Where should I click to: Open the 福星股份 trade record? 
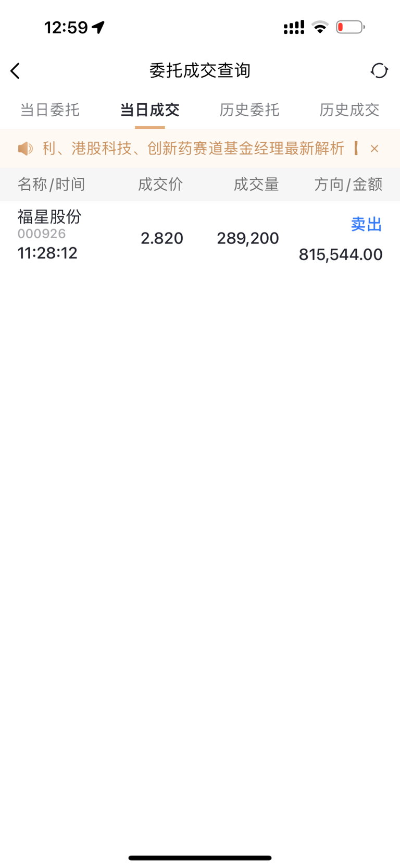(x=200, y=235)
